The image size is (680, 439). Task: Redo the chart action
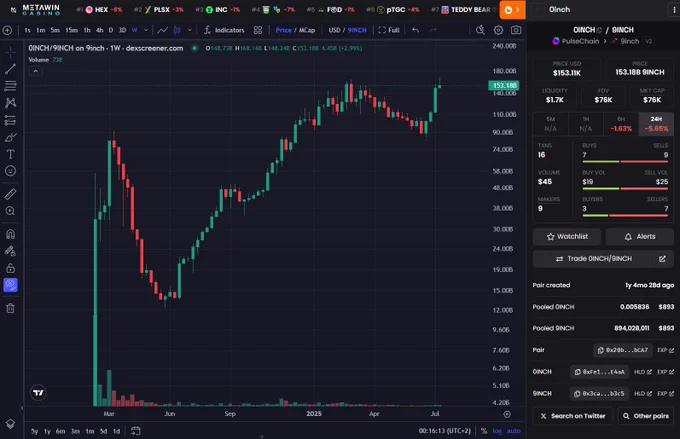(x=433, y=30)
